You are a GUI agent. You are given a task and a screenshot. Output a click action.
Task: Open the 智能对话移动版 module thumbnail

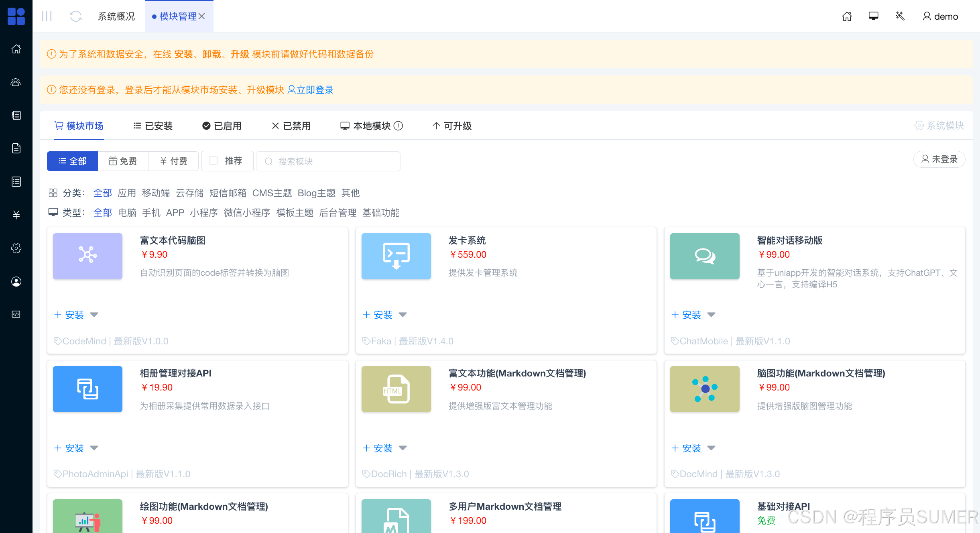[x=705, y=256]
